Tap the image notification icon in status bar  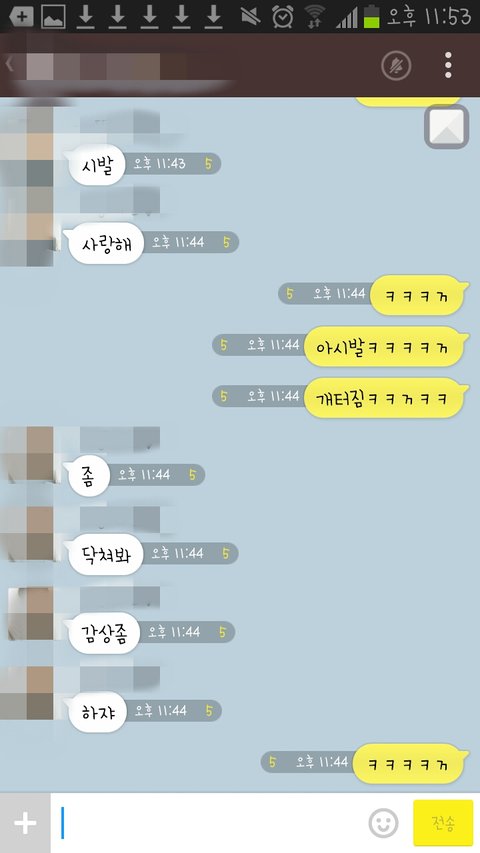click(53, 16)
